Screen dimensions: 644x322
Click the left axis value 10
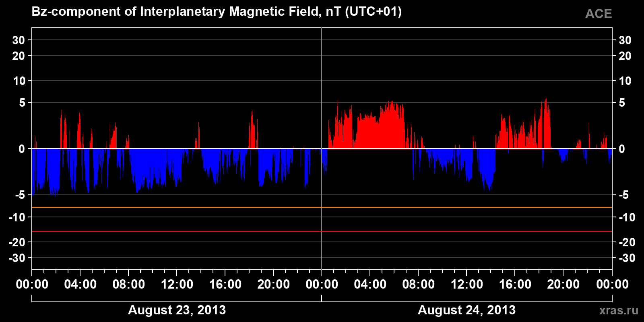tap(19, 81)
